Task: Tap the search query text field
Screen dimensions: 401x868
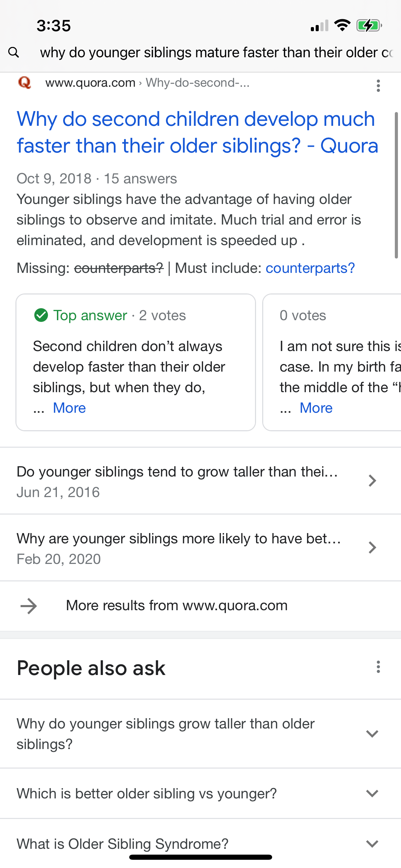Action: (x=216, y=52)
